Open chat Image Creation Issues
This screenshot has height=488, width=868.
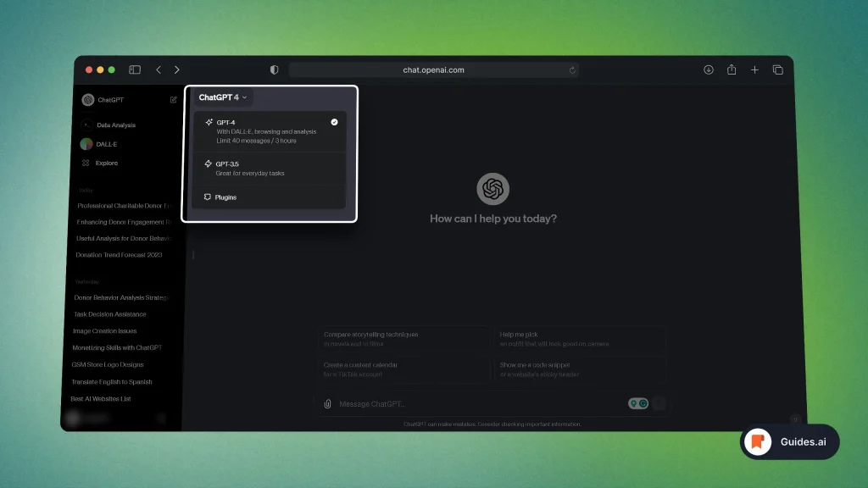[x=104, y=331]
